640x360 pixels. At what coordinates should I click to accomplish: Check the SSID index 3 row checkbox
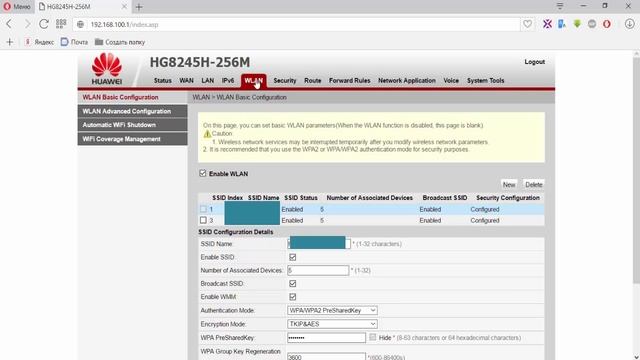(x=203, y=220)
